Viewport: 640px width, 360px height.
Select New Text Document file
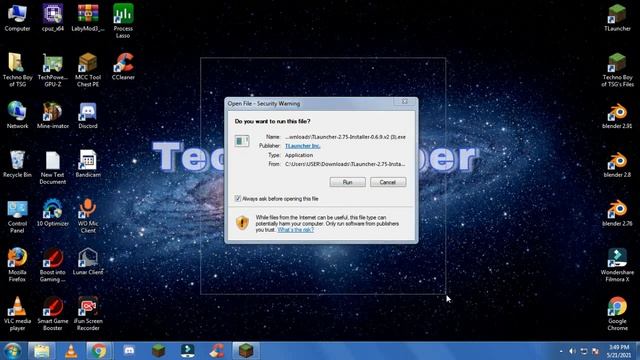[53, 167]
